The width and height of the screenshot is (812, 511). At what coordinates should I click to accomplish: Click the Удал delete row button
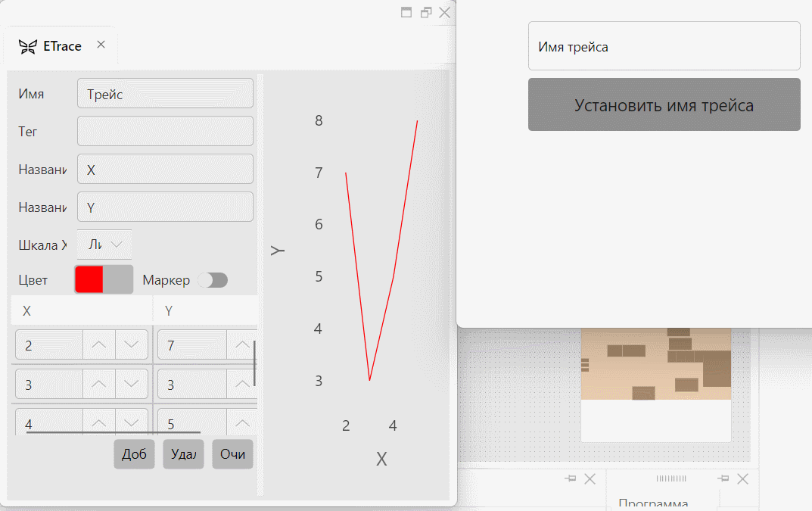coord(183,454)
